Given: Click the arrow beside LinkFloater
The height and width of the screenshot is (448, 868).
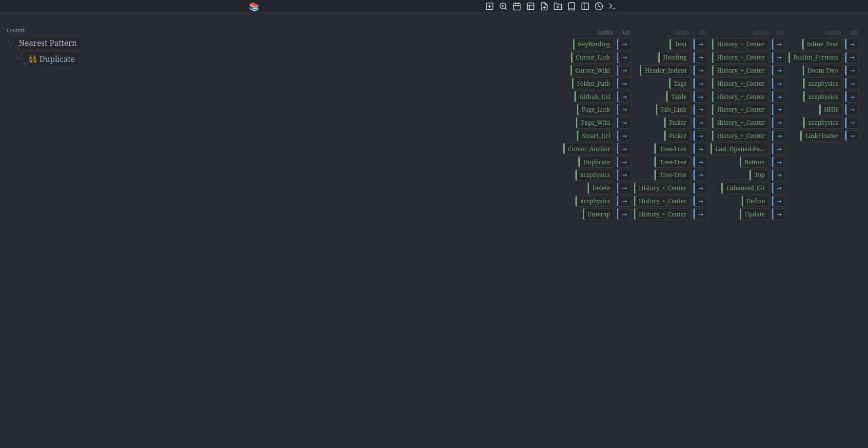Looking at the screenshot, I should click(852, 136).
